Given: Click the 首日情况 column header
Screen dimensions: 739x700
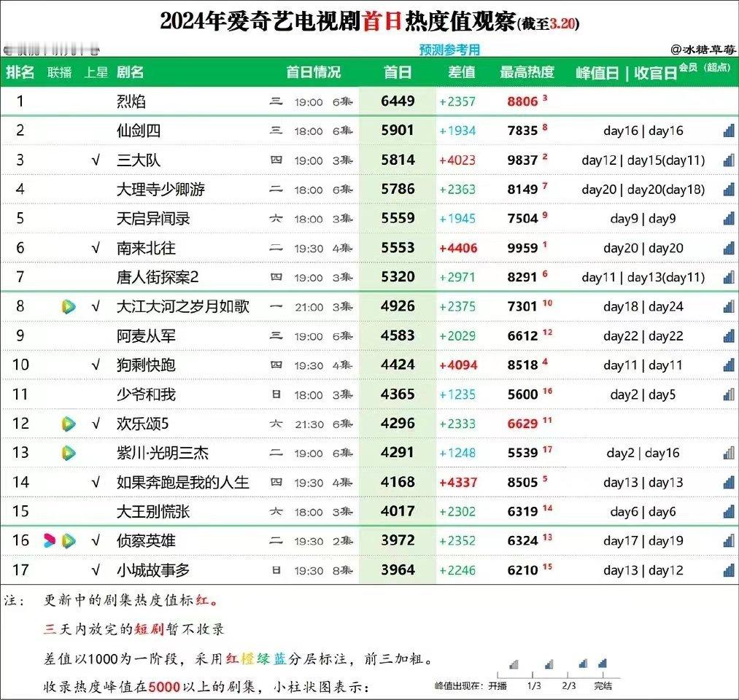Looking at the screenshot, I should click(314, 72).
